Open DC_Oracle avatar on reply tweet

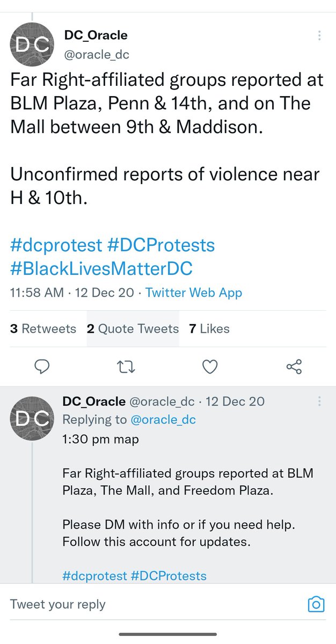tap(32, 418)
